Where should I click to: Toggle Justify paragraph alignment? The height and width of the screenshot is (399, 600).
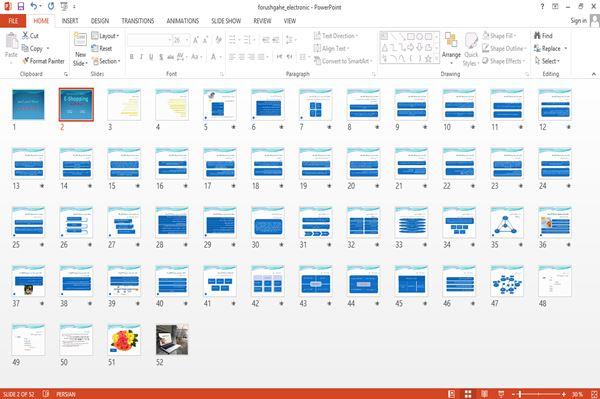[x=261, y=57]
